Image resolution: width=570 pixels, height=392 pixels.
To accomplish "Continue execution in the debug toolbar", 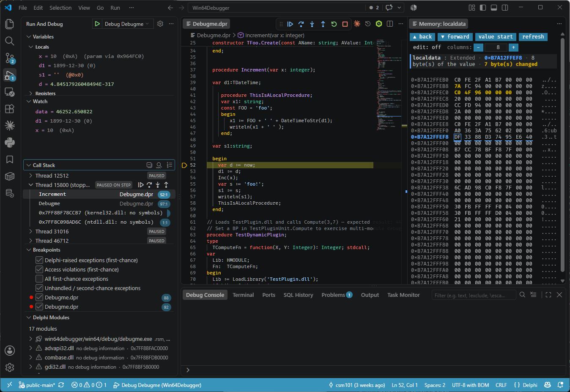I will (290, 24).
